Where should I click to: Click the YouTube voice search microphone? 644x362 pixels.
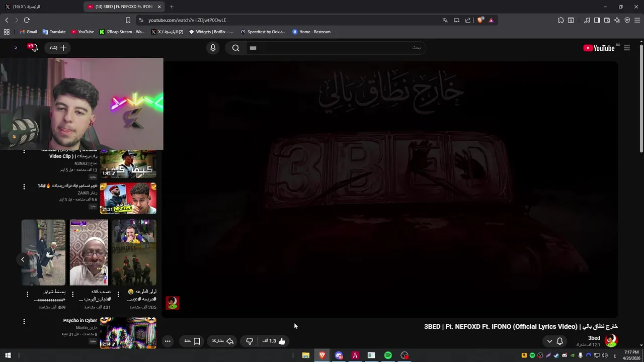pyautogui.click(x=213, y=48)
